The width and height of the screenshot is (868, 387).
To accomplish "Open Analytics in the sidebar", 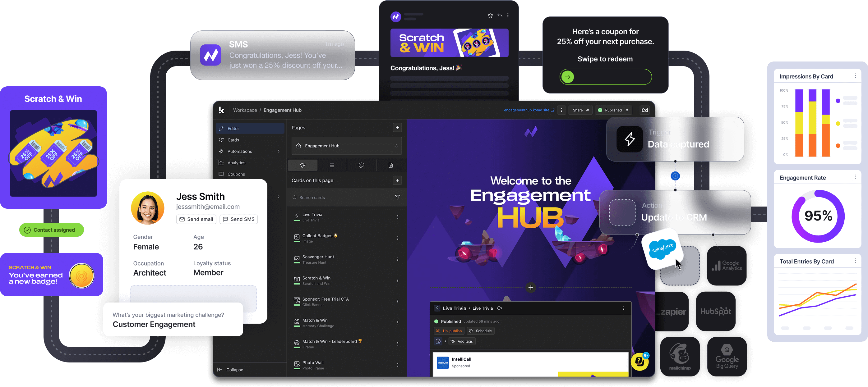I will tap(250, 163).
